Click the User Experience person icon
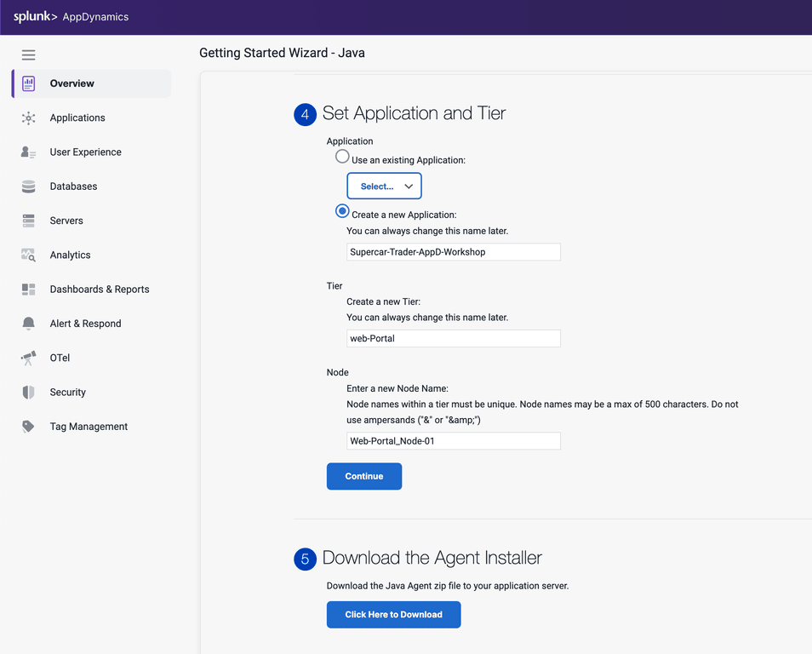The image size is (812, 654). click(29, 152)
